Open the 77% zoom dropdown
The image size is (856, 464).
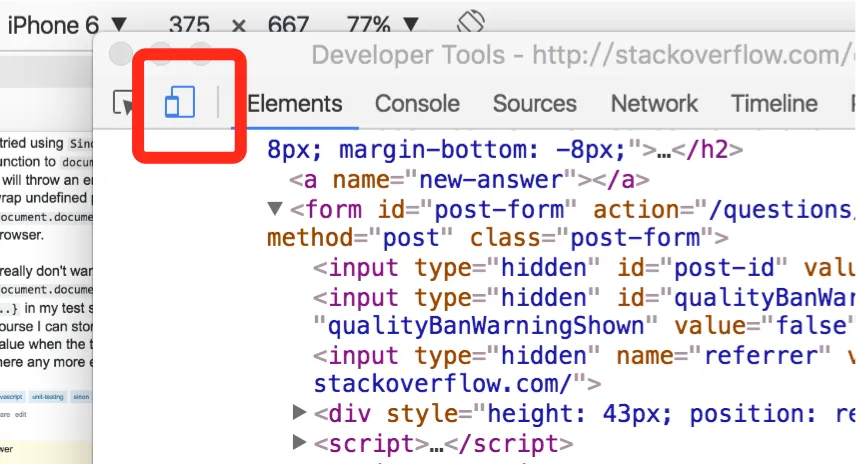pyautogui.click(x=383, y=25)
